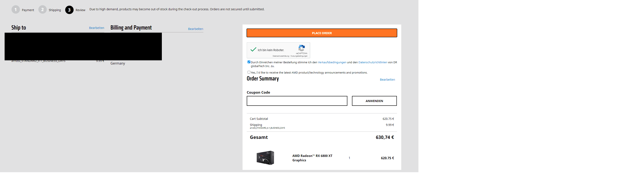The width and height of the screenshot is (644, 181).
Task: Click the green reCAPTCHA checkmark
Action: point(253,49)
